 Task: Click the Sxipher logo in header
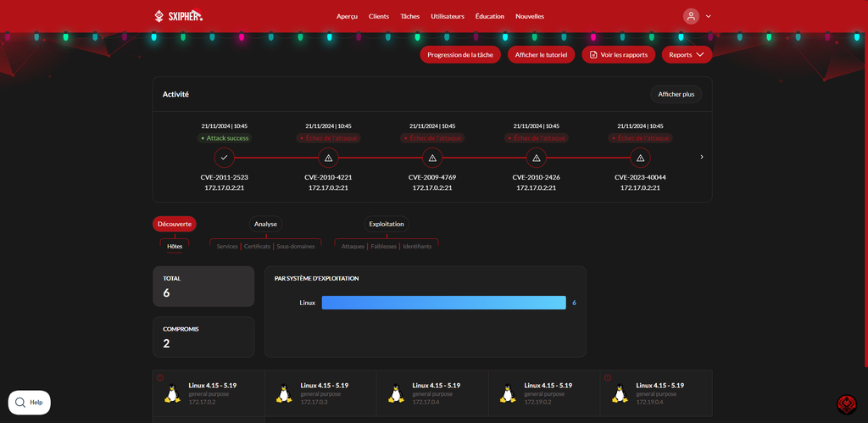(178, 16)
